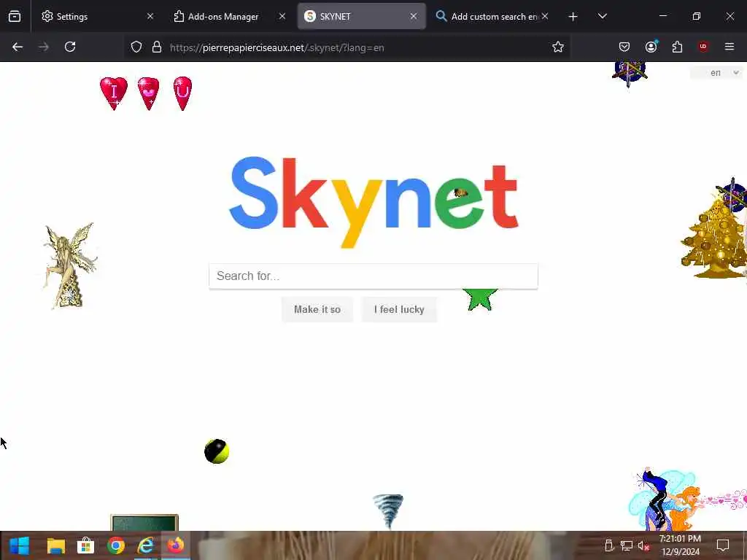Open Microsoft Store from taskbar

(x=86, y=545)
